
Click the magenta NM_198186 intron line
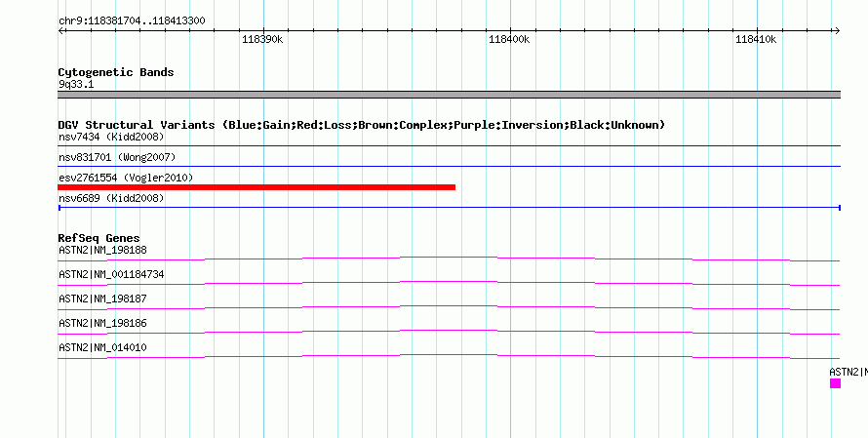[x=449, y=332]
